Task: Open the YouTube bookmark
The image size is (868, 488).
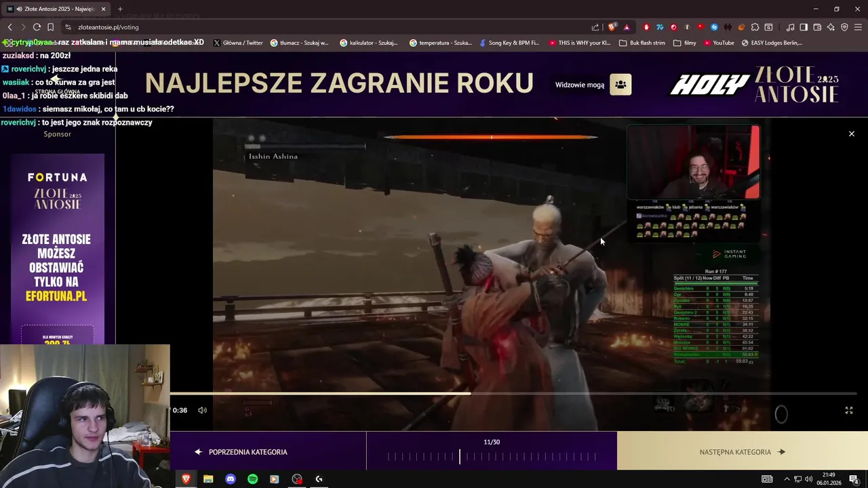Action: pyautogui.click(x=719, y=43)
